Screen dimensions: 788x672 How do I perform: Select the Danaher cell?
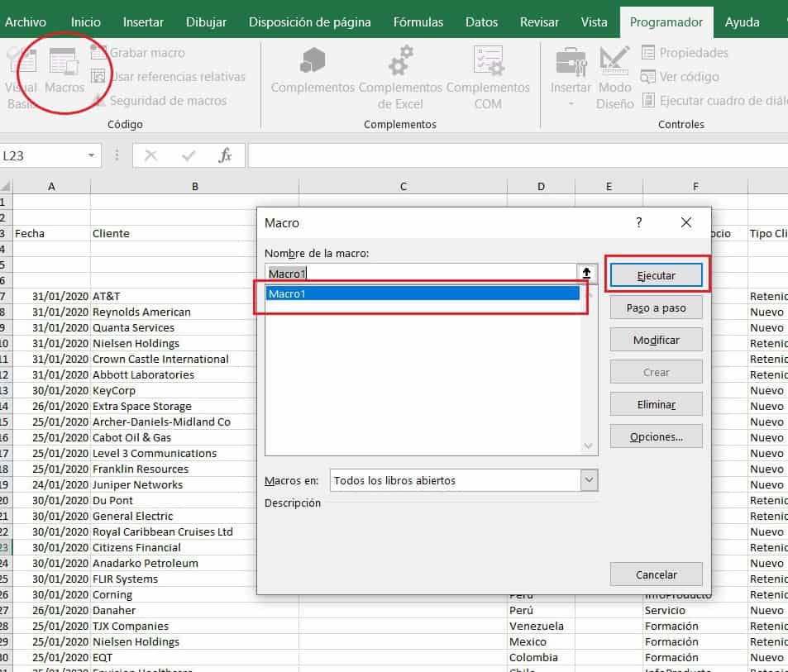click(195, 610)
